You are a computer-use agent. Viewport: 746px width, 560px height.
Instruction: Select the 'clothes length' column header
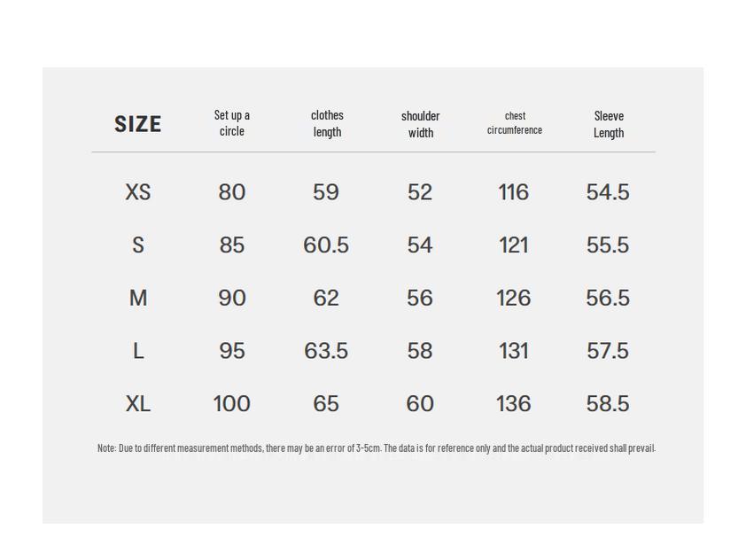tap(327, 123)
